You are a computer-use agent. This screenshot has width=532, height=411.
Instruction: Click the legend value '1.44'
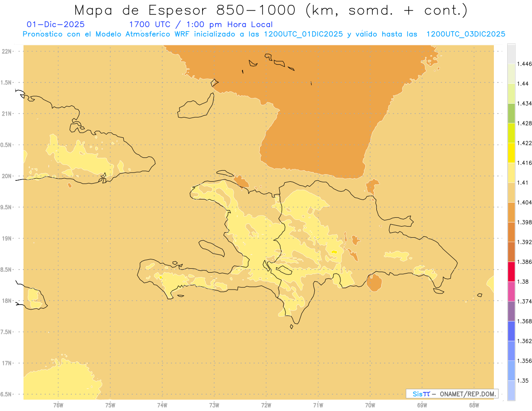pos(523,84)
